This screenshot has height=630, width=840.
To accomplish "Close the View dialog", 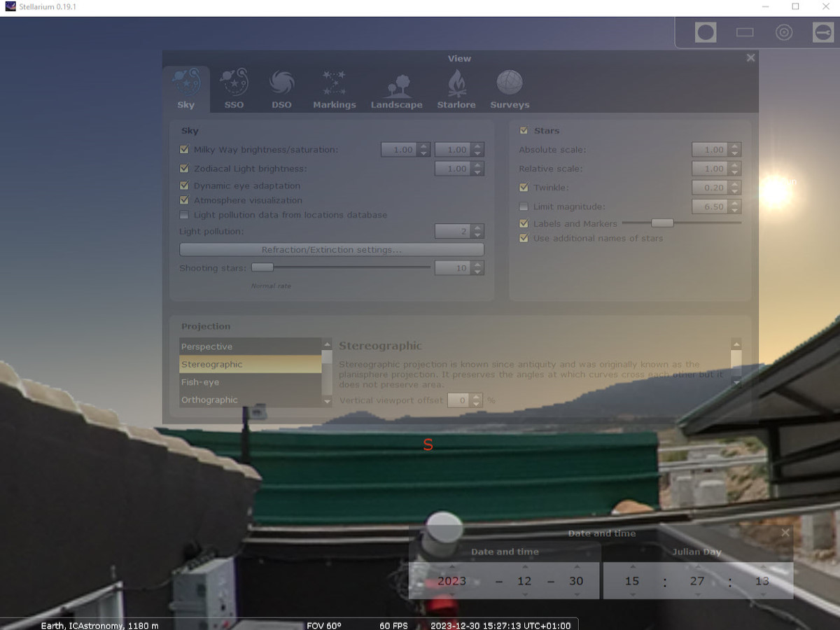I will 750,58.
